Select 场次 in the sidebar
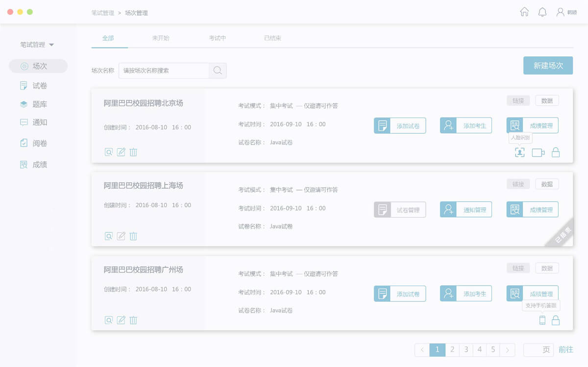Screen dimensions: 588x367 click(38, 66)
